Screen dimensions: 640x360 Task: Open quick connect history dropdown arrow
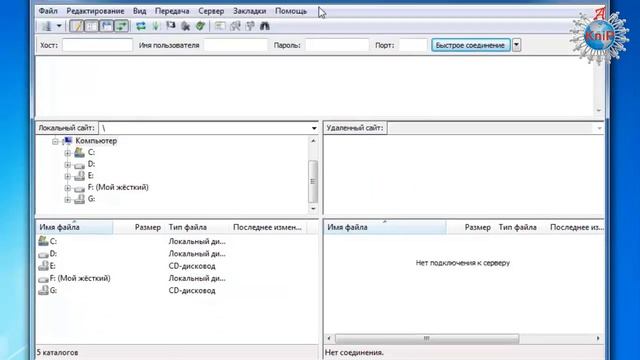[516, 45]
